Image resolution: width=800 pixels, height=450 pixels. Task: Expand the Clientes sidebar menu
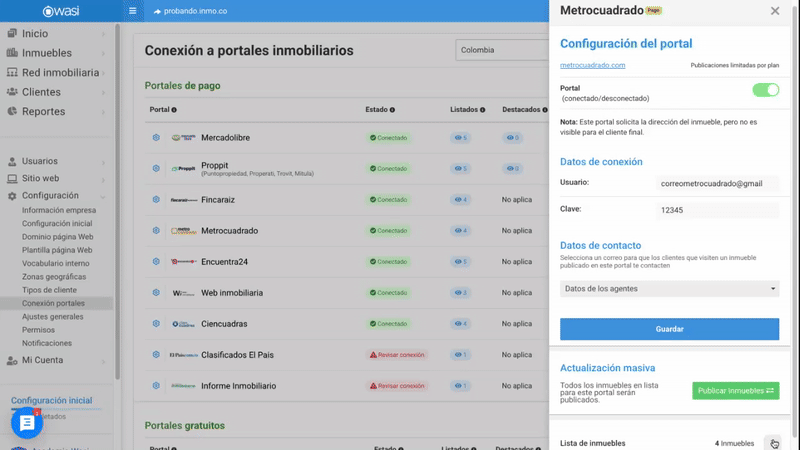[56, 92]
